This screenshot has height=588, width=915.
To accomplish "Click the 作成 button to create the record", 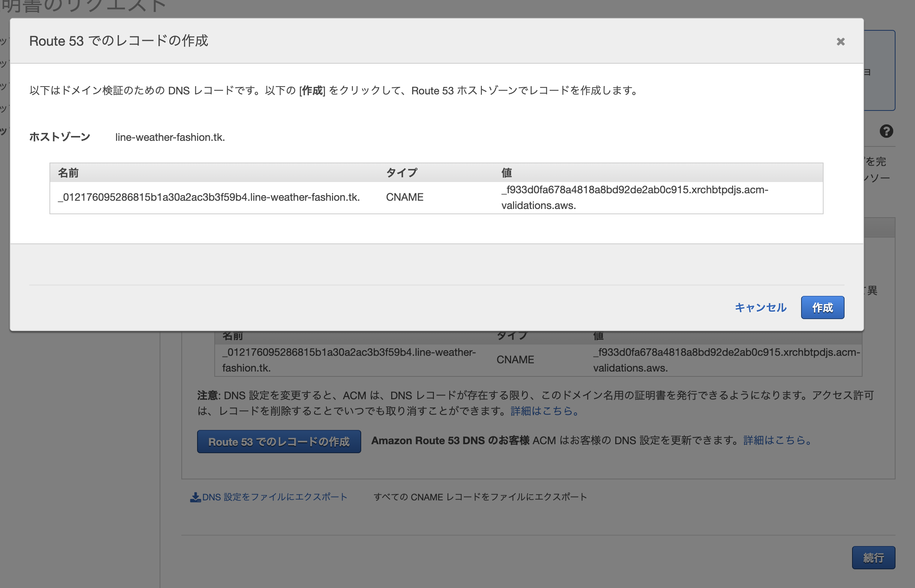I will 822,307.
